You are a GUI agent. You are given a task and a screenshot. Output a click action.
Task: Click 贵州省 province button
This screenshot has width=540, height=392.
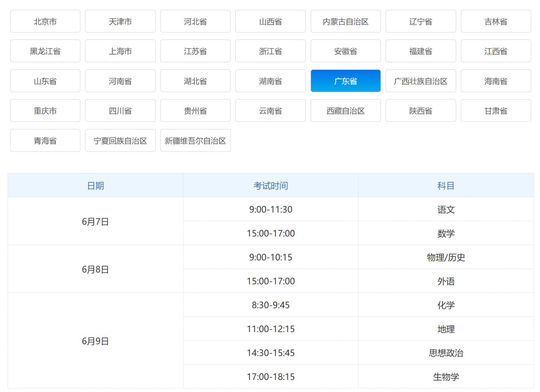pos(195,110)
